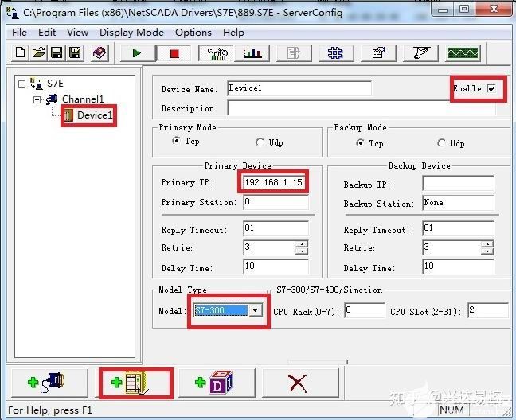Click the hand pointer toolbar icon

click(x=420, y=53)
